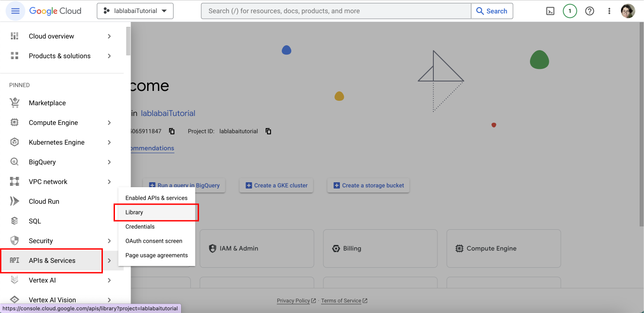
Task: Click the recommendations link
Action: (x=153, y=148)
